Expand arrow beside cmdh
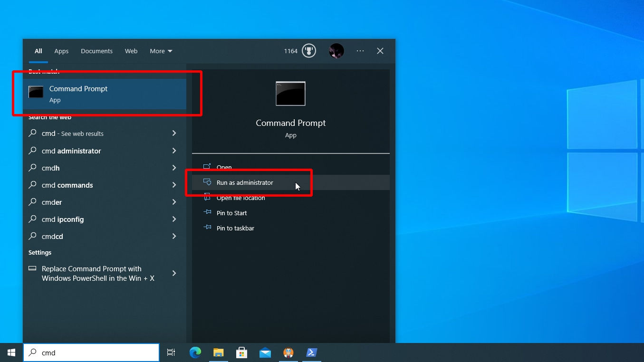This screenshot has height=362, width=644. (x=174, y=168)
